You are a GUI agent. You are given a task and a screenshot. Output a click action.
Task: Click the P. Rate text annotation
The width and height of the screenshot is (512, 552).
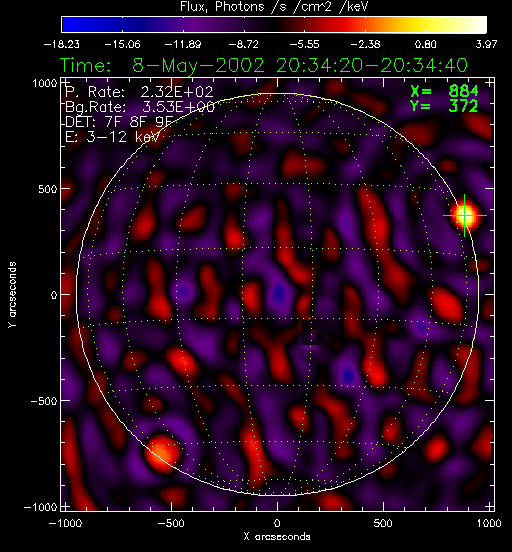point(139,92)
